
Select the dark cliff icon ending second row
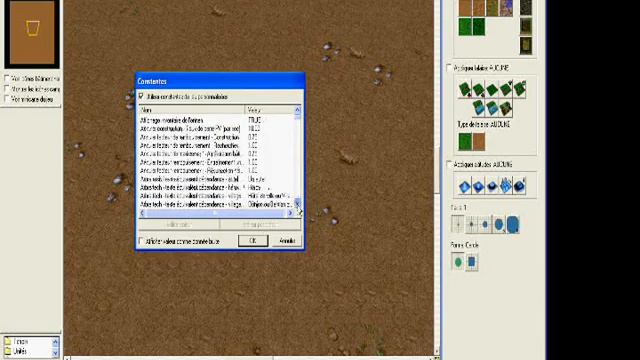click(x=506, y=109)
